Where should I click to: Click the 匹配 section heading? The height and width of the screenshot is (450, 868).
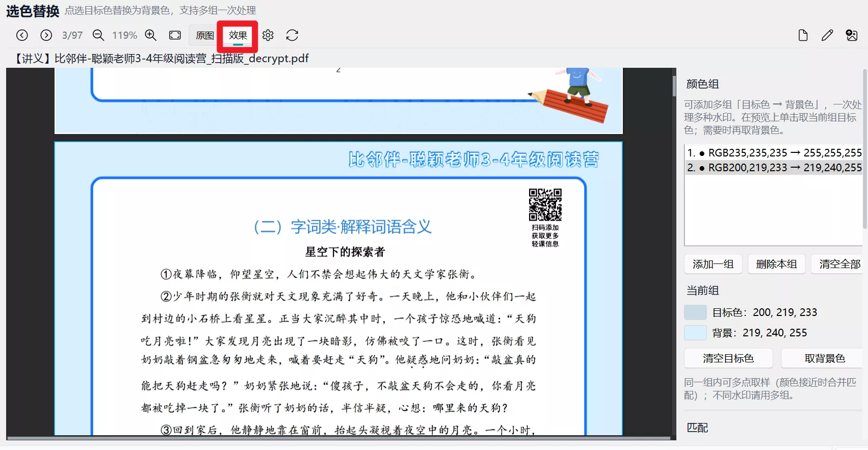pos(697,428)
